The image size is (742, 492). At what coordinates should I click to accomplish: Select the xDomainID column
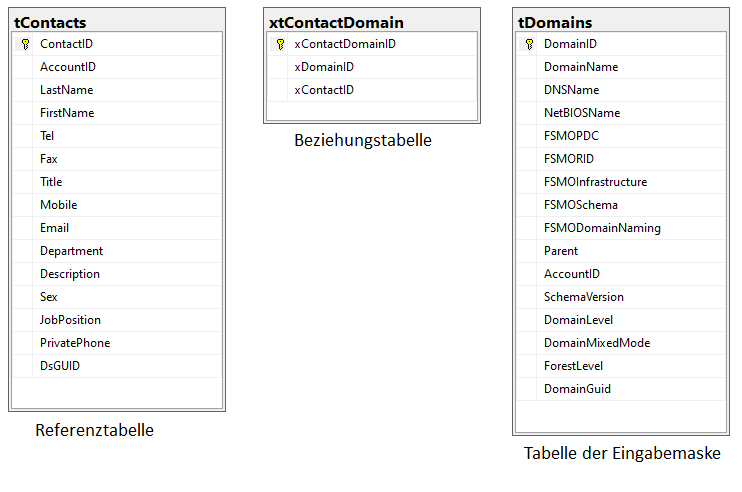372,67
